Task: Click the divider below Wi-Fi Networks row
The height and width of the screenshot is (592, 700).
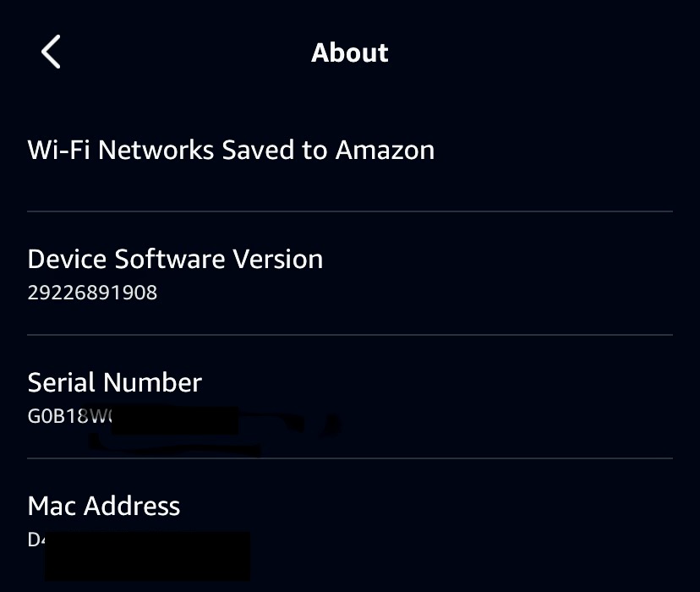Action: tap(350, 211)
